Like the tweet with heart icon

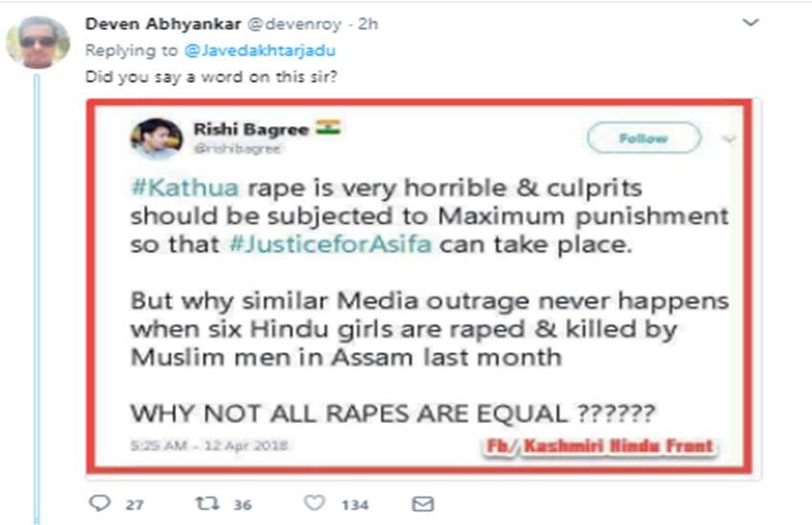(314, 503)
